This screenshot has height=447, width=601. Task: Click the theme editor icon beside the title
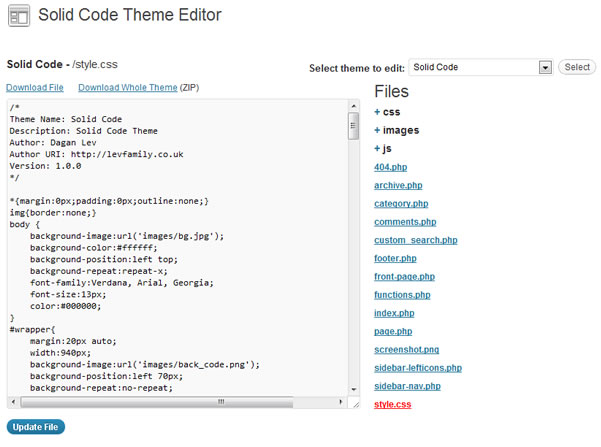(x=18, y=17)
